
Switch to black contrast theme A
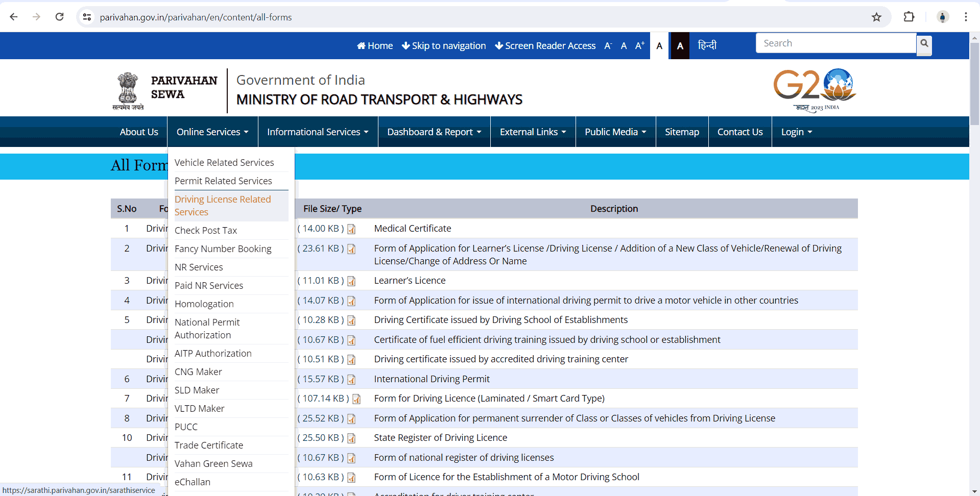[680, 46]
